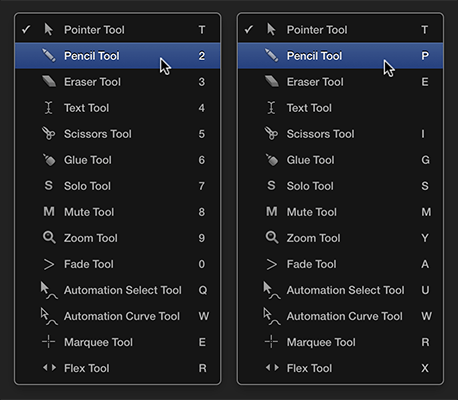Select Mute Tool entry with shortcut 8
458x400 pixels.
[118, 212]
